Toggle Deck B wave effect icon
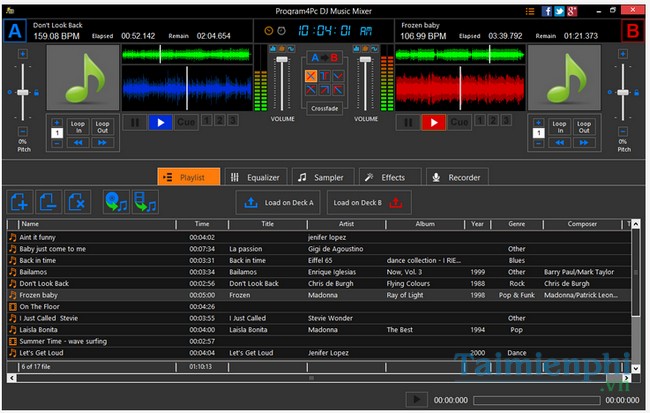Viewport: 650px width, 413px height. point(374,49)
